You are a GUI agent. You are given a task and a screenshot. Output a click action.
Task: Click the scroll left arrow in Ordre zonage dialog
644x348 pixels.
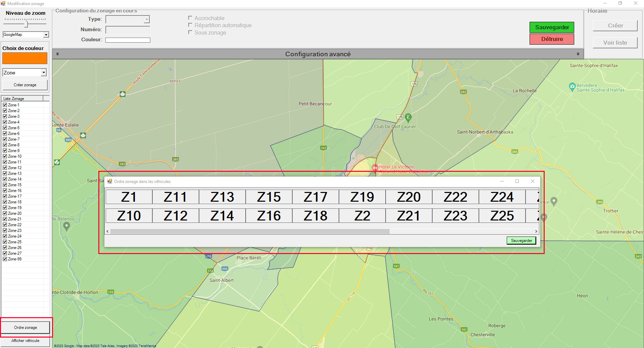tap(108, 231)
